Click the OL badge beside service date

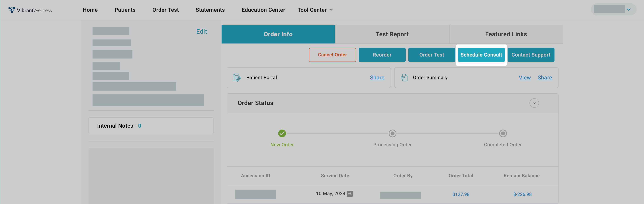click(350, 193)
